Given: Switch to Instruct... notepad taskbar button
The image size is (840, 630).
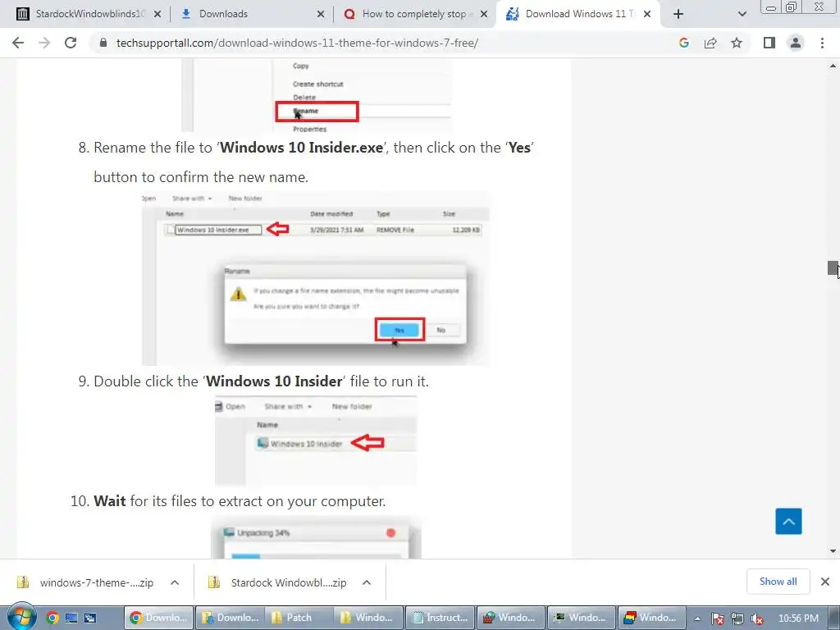Looking at the screenshot, I should point(441,618).
